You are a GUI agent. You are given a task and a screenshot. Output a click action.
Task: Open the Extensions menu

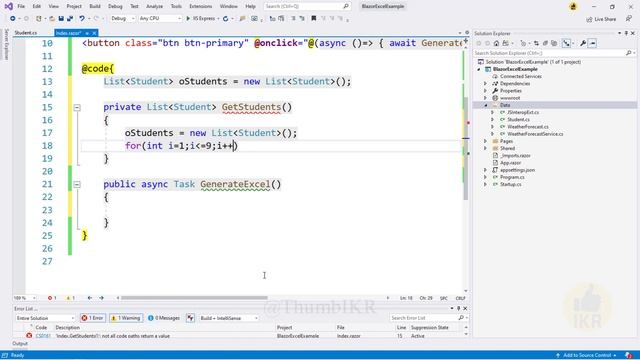pos(201,7)
